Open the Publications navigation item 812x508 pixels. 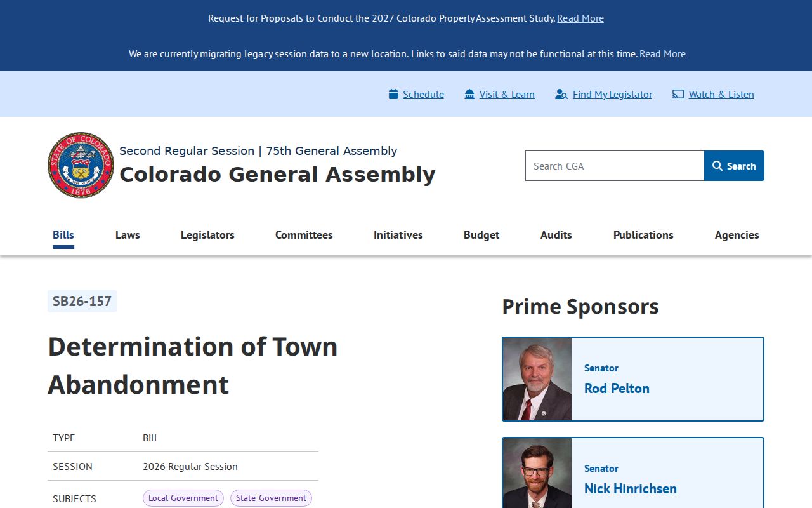(643, 235)
